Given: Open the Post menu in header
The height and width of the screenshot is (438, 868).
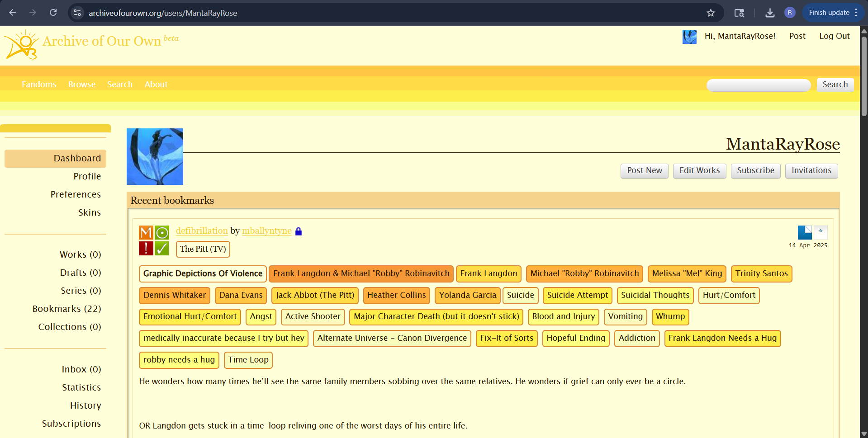Looking at the screenshot, I should 797,36.
